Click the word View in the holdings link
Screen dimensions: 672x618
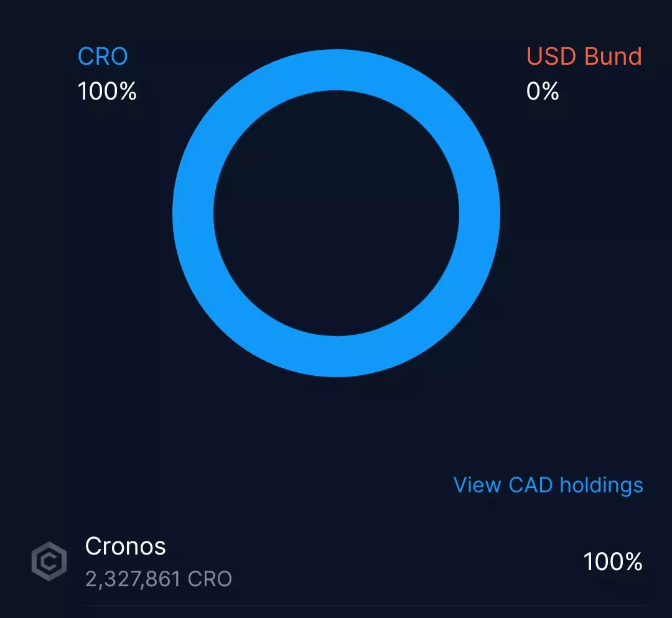point(478,485)
